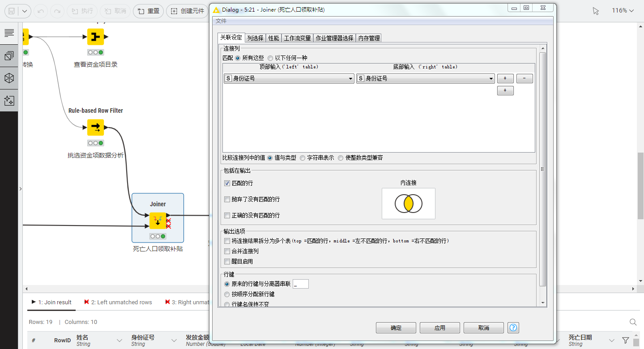The width and height of the screenshot is (644, 349).
Task: Enable the 合并连接列 checkbox
Action: point(227,251)
